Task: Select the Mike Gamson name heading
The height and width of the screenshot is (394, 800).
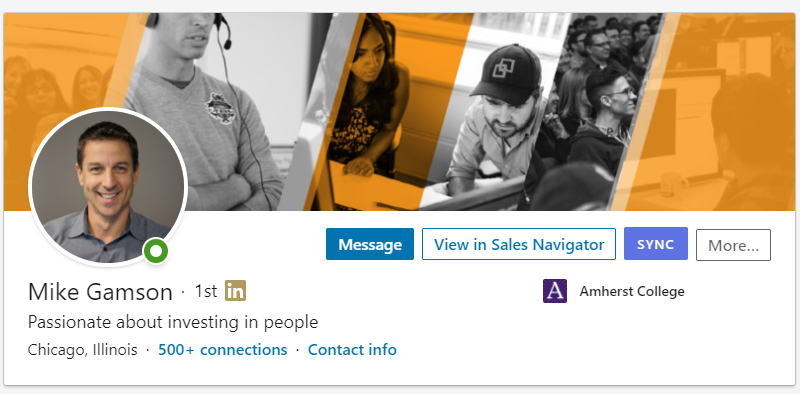Action: [101, 292]
